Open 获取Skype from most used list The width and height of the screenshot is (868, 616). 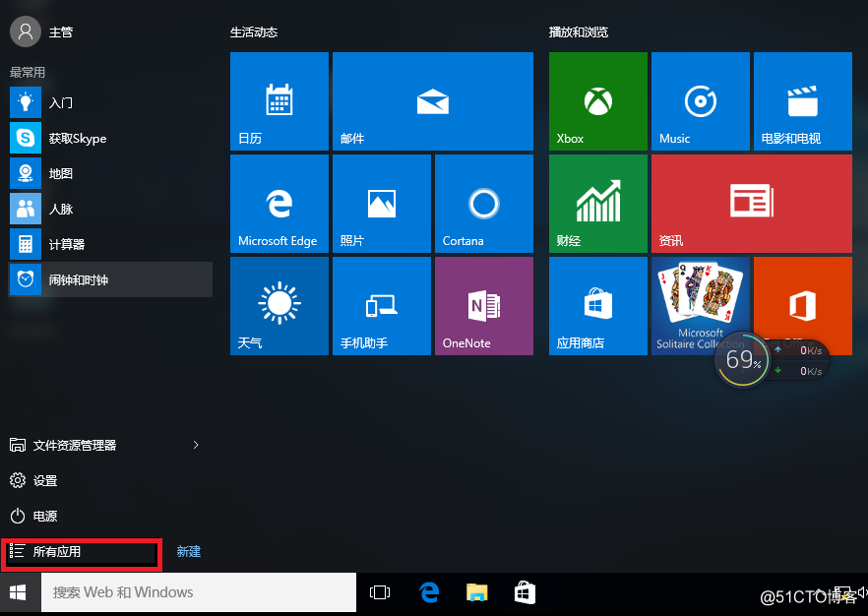click(110, 138)
